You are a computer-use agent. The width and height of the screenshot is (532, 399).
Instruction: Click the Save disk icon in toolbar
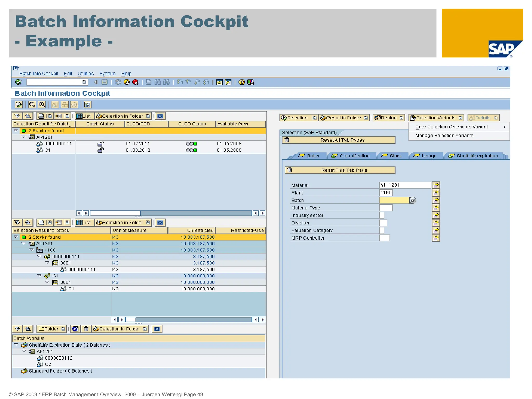[104, 82]
